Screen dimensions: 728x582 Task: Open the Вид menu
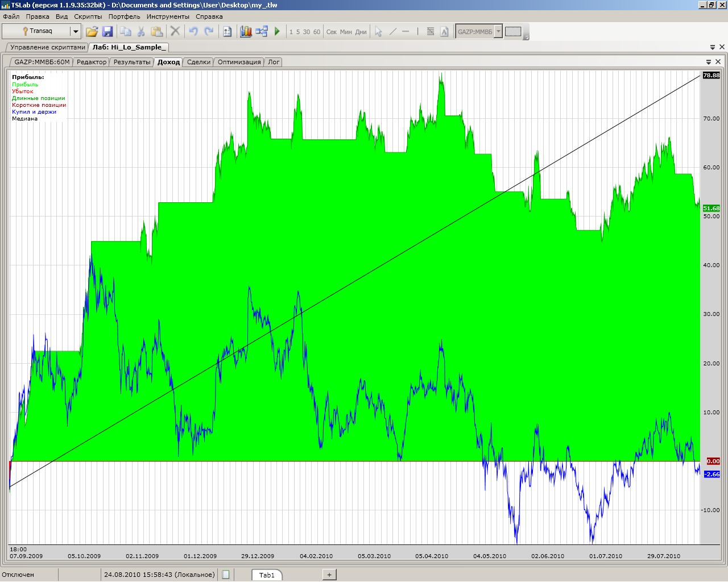pyautogui.click(x=61, y=16)
